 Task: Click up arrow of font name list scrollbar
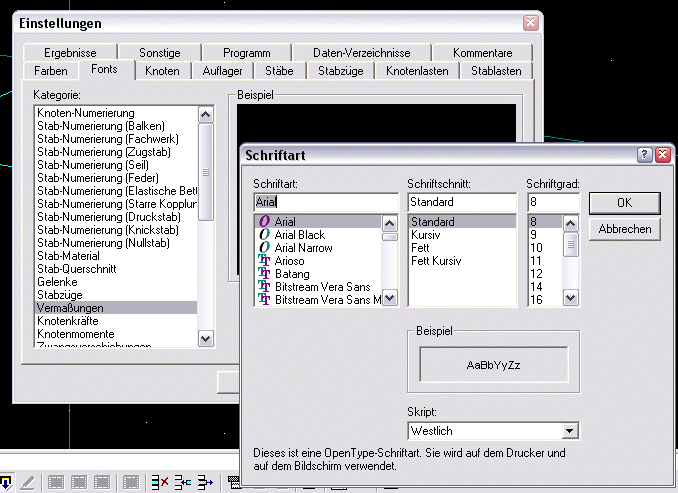[x=390, y=223]
